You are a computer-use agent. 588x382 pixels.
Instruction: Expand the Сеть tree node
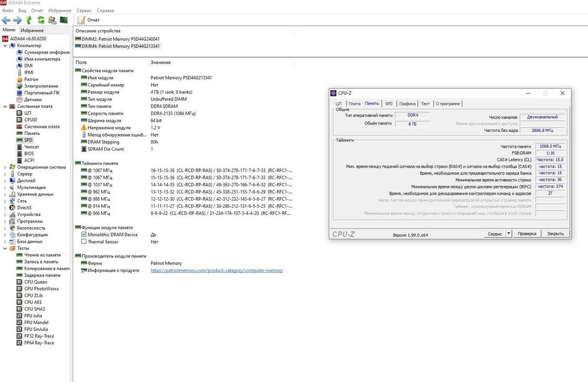click(x=5, y=201)
